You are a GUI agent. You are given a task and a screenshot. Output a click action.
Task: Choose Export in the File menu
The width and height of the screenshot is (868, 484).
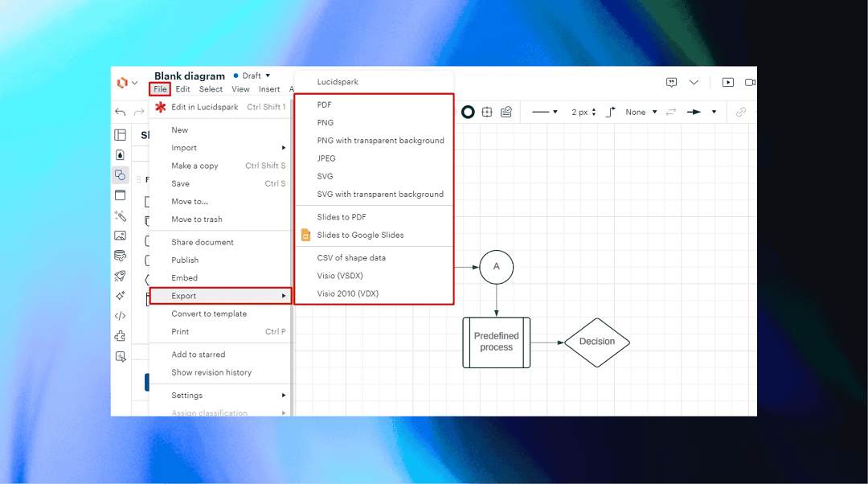(221, 296)
